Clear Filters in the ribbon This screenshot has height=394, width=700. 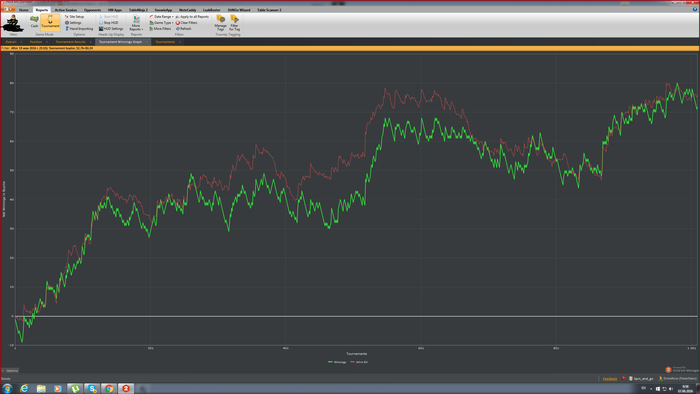(186, 22)
